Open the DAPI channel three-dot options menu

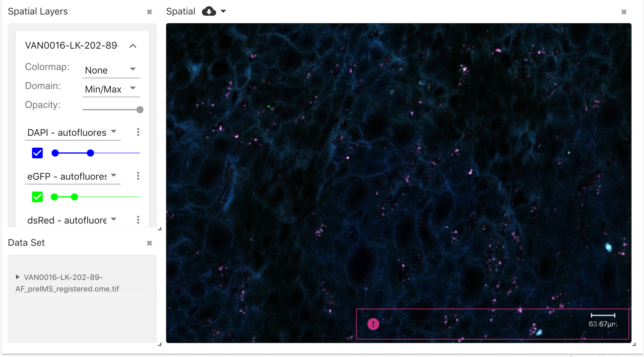point(138,132)
